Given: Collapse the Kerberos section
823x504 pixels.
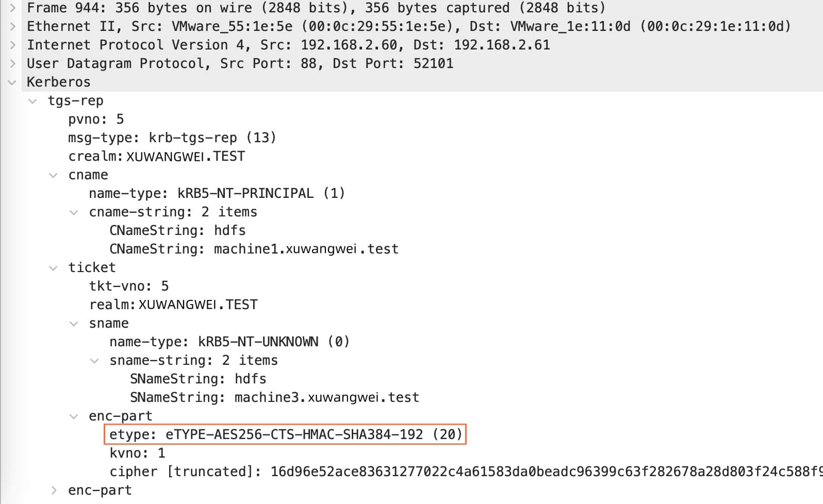Looking at the screenshot, I should coord(12,82).
